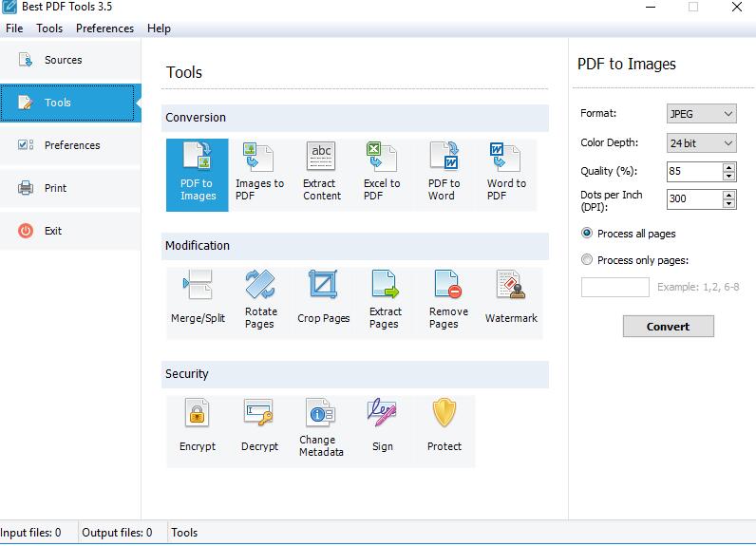Open the Change Metadata tool
Viewport: 756px width, 546px height.
321,431
